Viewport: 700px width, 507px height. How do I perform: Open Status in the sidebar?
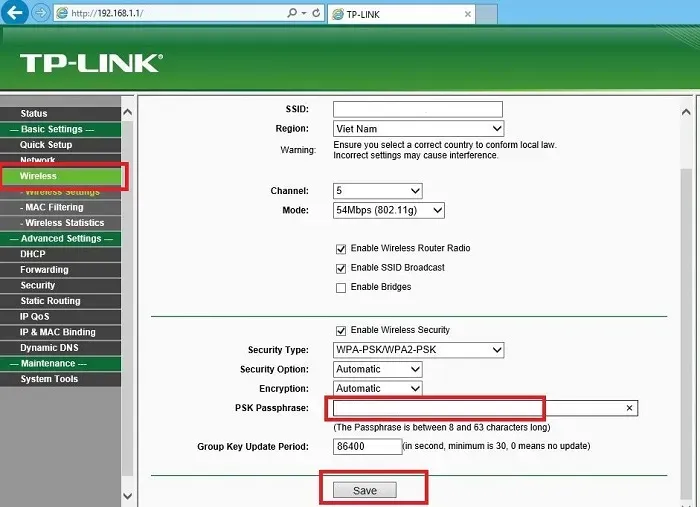60,113
